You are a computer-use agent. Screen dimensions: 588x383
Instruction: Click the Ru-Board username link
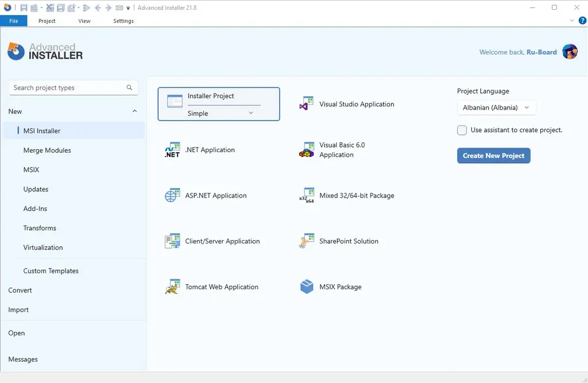click(x=541, y=52)
